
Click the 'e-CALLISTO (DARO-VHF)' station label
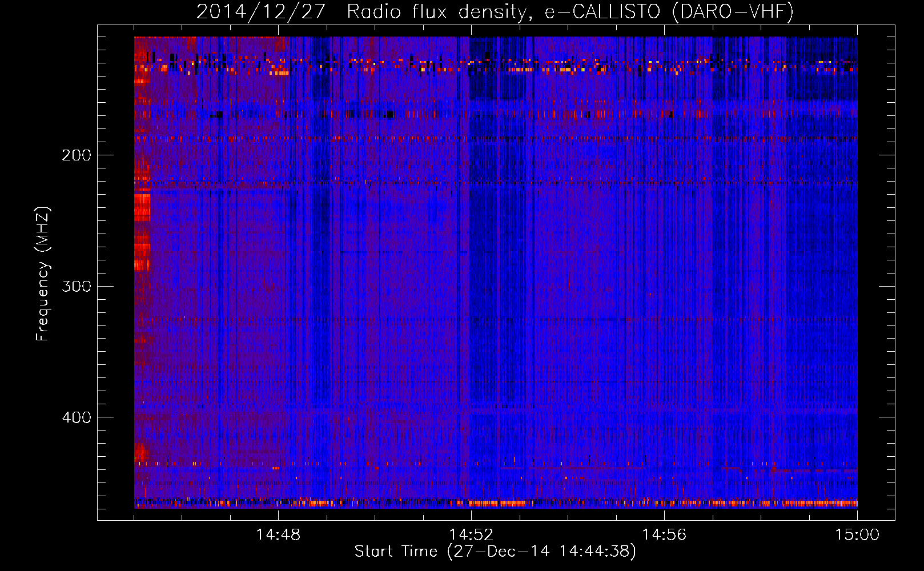669,11
